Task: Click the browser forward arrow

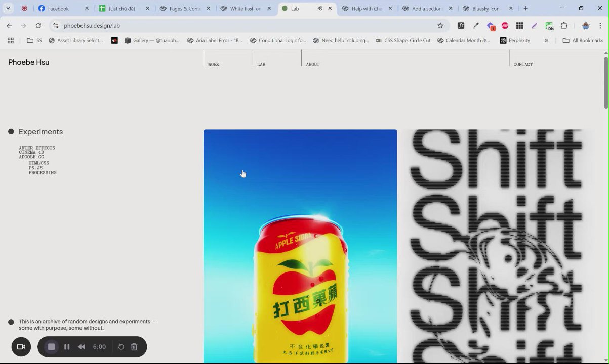Action: point(23,26)
